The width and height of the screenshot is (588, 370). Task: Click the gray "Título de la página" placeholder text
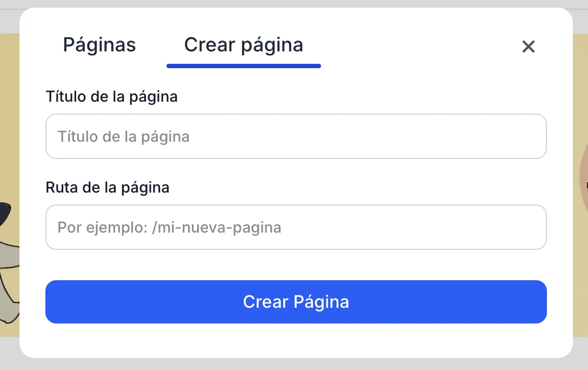tap(124, 136)
